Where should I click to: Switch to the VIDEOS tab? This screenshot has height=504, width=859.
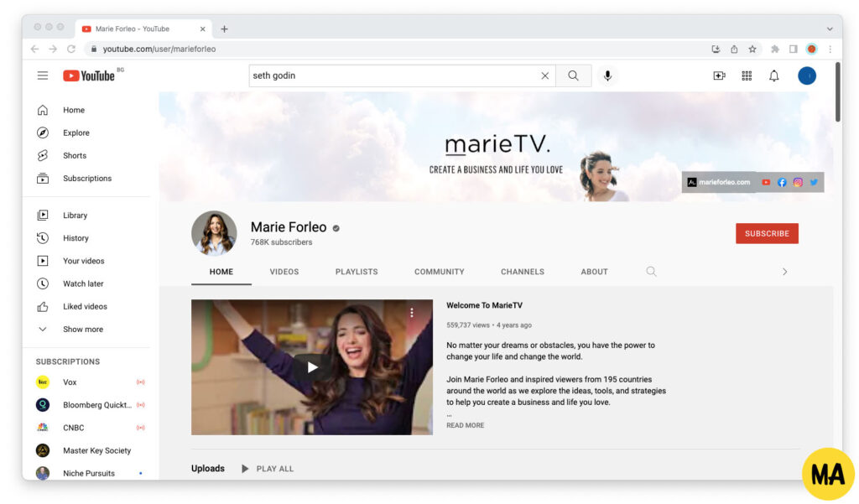click(x=284, y=272)
